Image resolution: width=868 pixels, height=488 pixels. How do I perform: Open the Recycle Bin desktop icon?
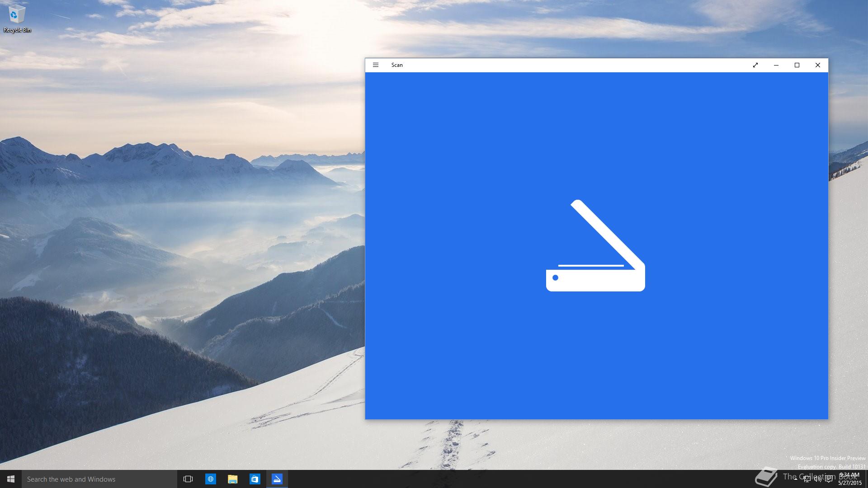point(17,19)
